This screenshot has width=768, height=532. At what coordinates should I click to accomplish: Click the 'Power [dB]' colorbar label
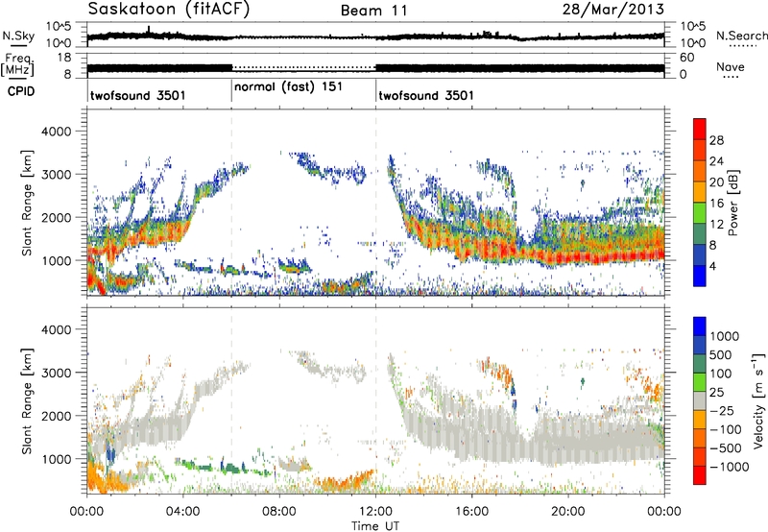[732, 203]
